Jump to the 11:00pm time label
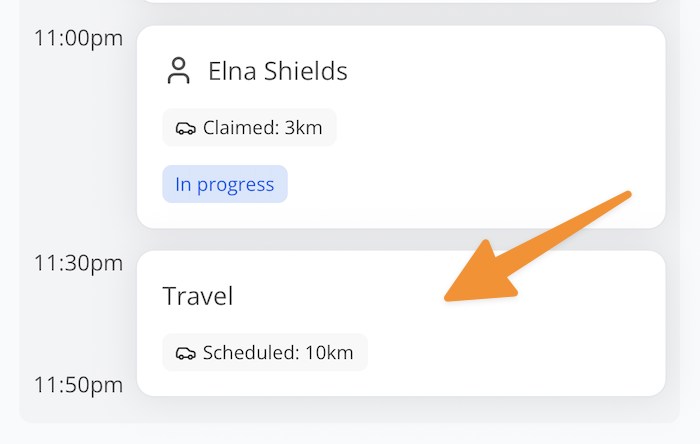The width and height of the screenshot is (700, 444). (x=78, y=39)
